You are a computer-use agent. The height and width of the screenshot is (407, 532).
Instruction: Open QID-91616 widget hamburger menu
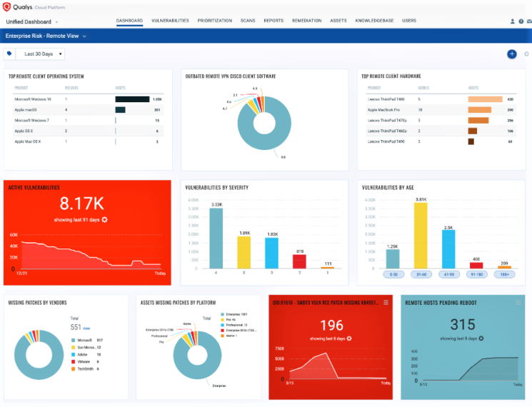386,302
